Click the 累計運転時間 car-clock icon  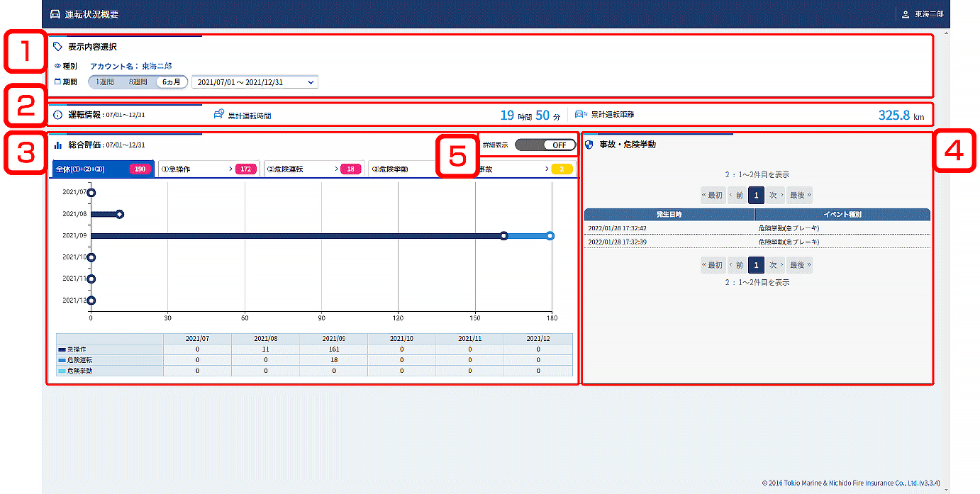pyautogui.click(x=219, y=114)
